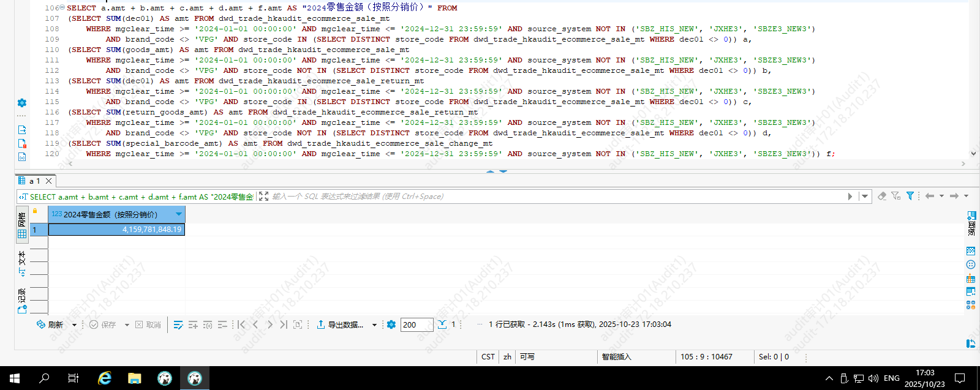
Task: Close the 'a 1' result tab
Action: tap(49, 181)
